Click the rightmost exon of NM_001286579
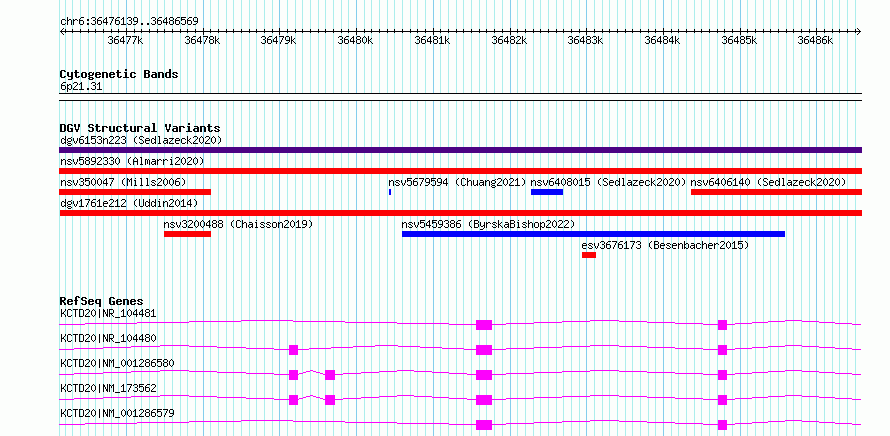This screenshot has height=436, width=890. tap(722, 425)
